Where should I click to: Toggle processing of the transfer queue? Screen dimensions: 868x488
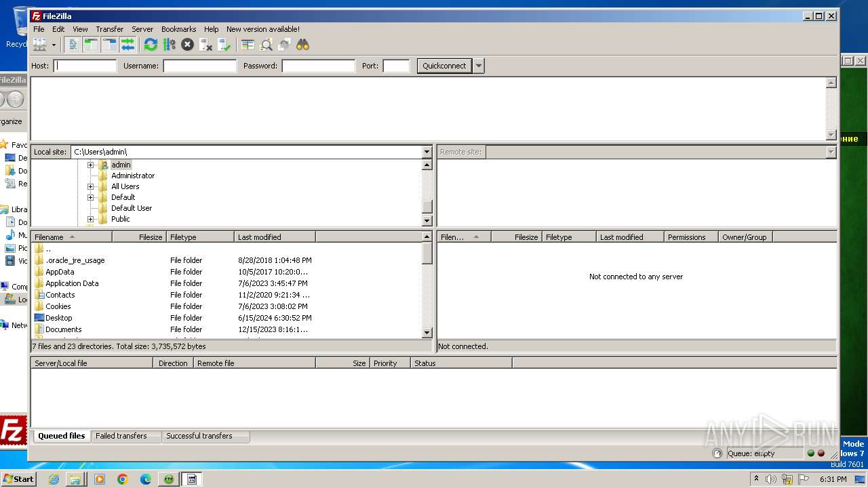169,45
